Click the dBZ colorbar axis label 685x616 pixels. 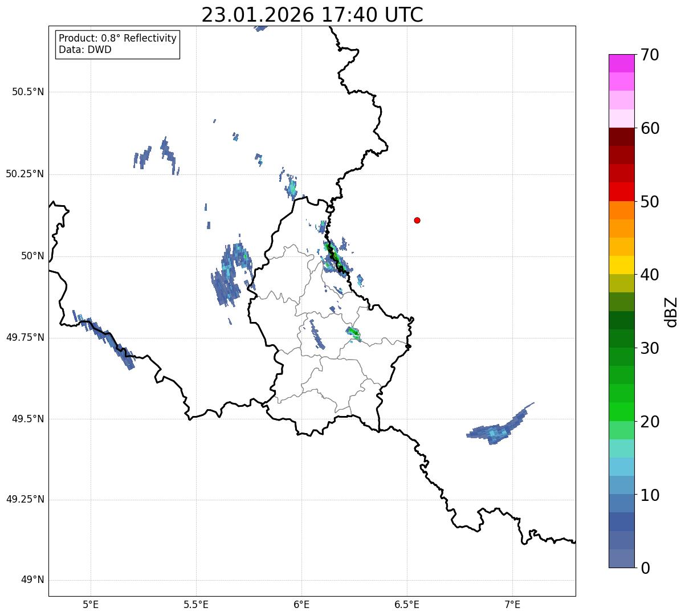point(671,311)
